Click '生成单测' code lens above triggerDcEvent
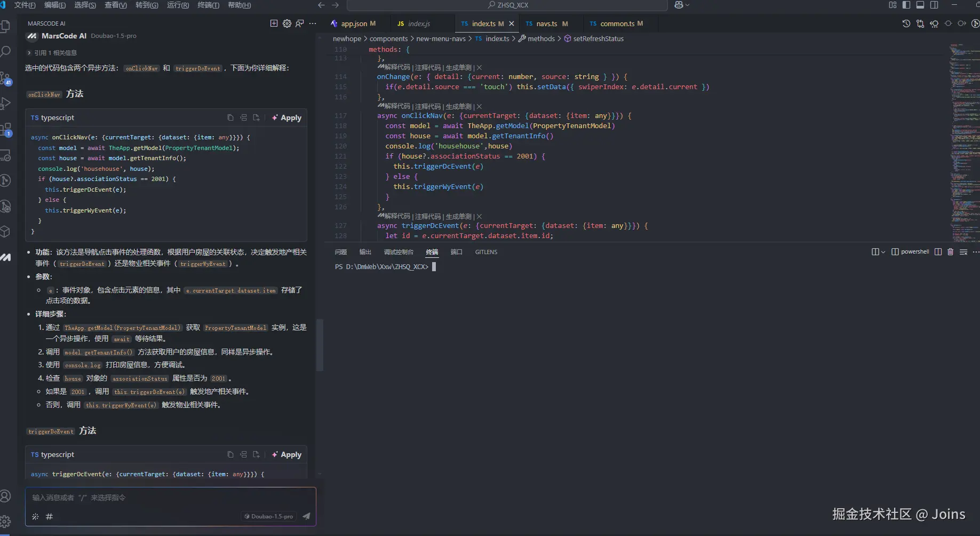The image size is (980, 536). (x=459, y=216)
